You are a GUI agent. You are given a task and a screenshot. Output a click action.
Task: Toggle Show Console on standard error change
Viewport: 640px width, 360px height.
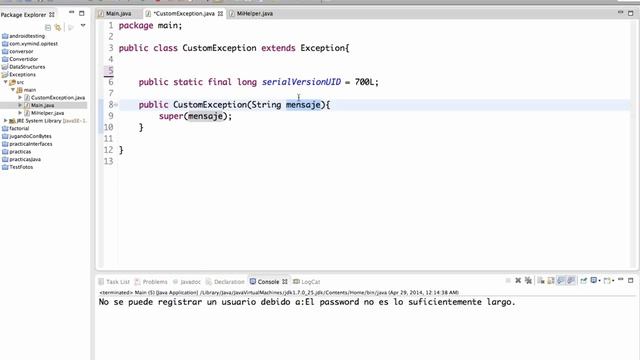coord(571,280)
